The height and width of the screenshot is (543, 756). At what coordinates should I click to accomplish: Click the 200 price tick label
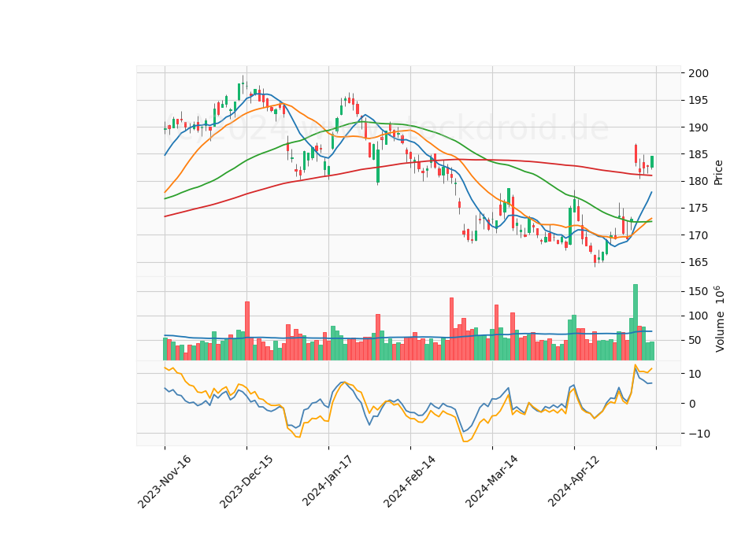coord(699,73)
